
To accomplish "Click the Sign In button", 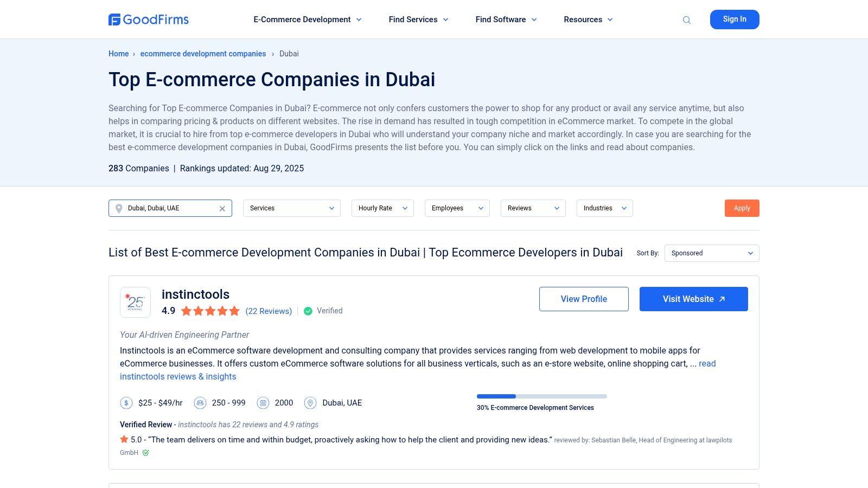I will pyautogui.click(x=735, y=19).
